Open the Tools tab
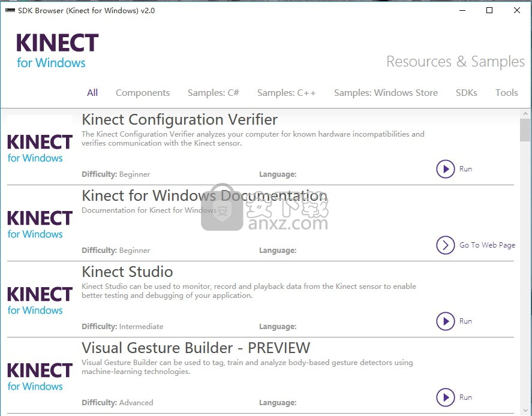Viewport: 532px width, 416px height. click(507, 93)
